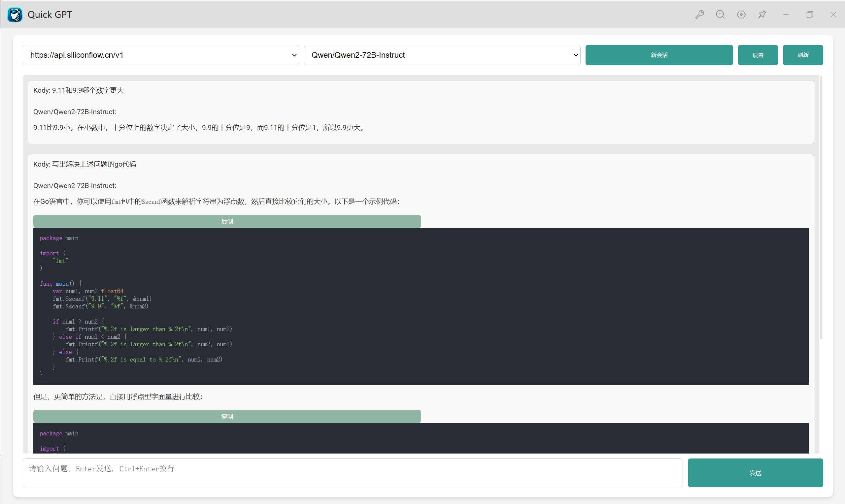Click 'package main' in first code block

coord(59,238)
